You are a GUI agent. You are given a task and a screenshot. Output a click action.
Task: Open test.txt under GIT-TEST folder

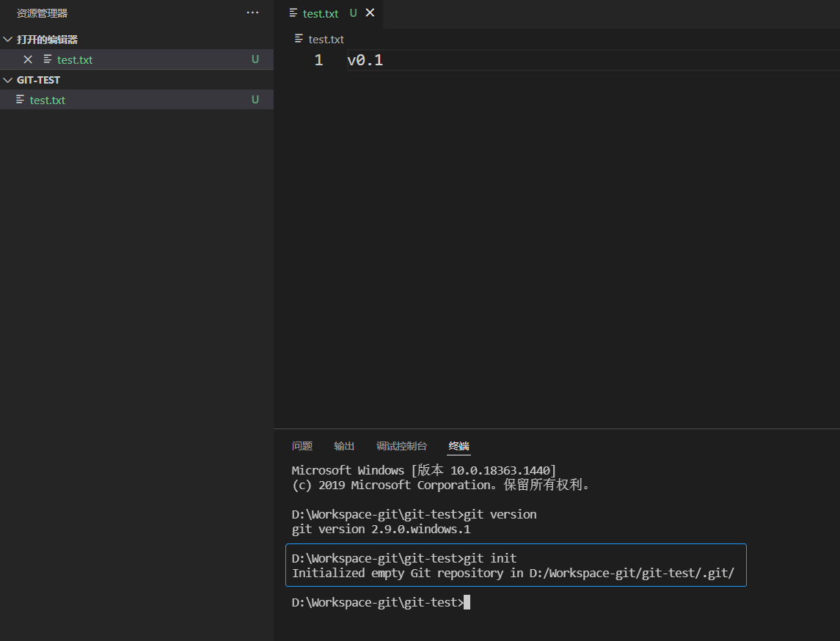pyautogui.click(x=136, y=100)
